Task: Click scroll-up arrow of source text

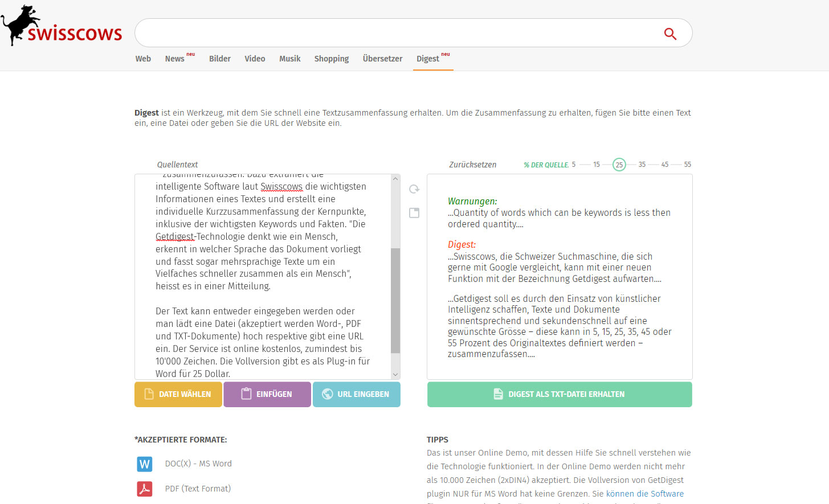Action: tap(395, 179)
